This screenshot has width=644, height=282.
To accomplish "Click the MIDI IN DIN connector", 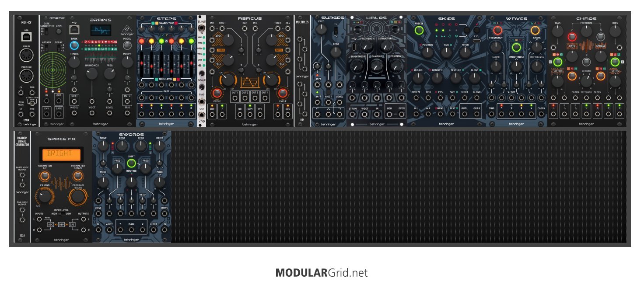I will click(x=26, y=56).
